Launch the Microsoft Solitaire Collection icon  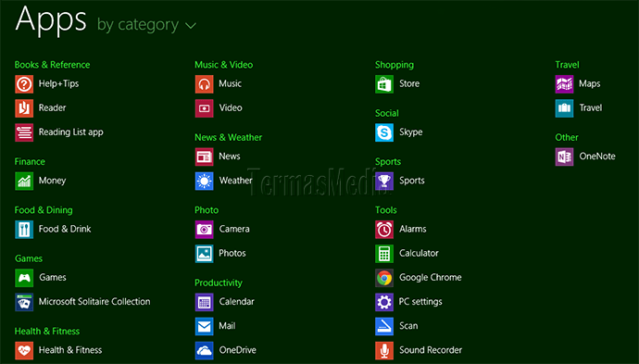[24, 303]
